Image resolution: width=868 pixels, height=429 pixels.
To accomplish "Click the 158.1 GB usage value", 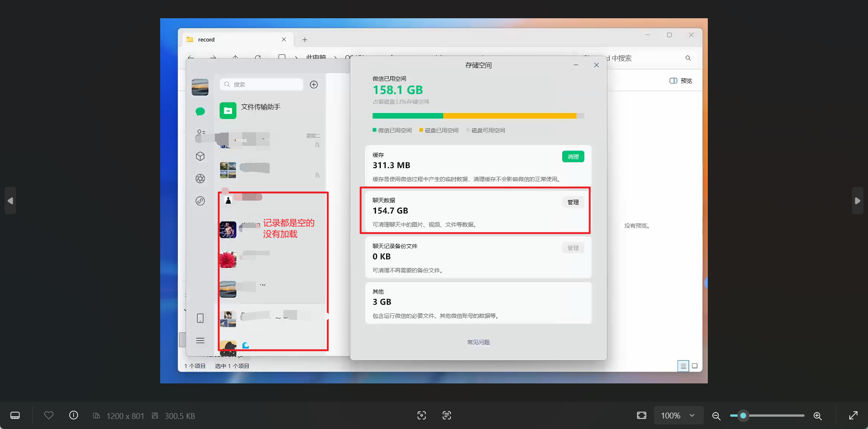I will tap(397, 90).
